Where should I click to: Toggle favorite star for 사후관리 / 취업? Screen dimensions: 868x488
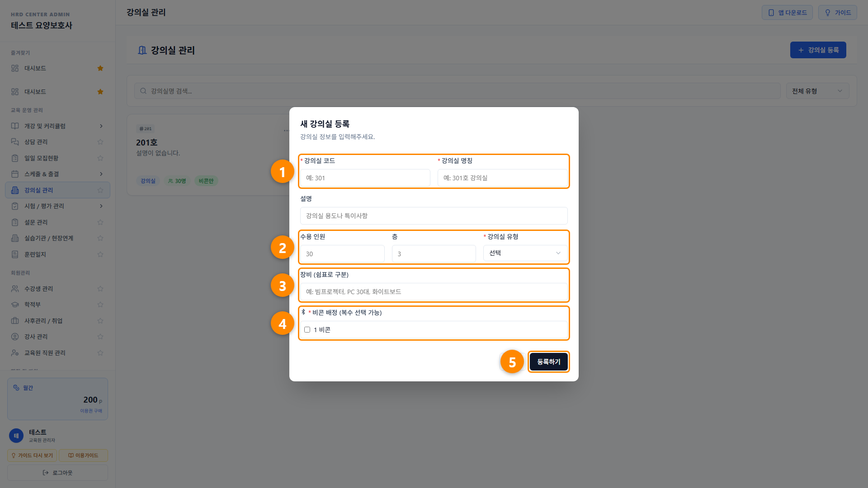pyautogui.click(x=100, y=321)
